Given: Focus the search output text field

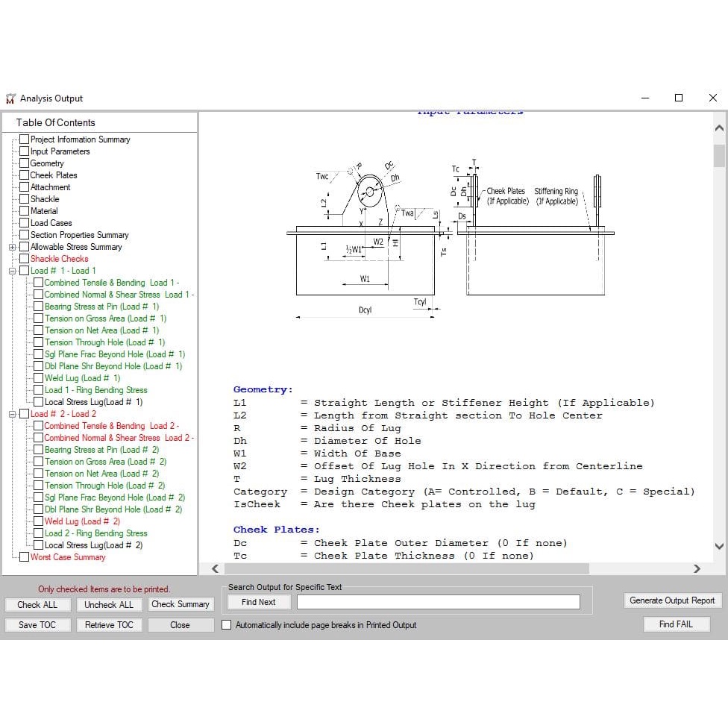Looking at the screenshot, I should click(x=439, y=602).
